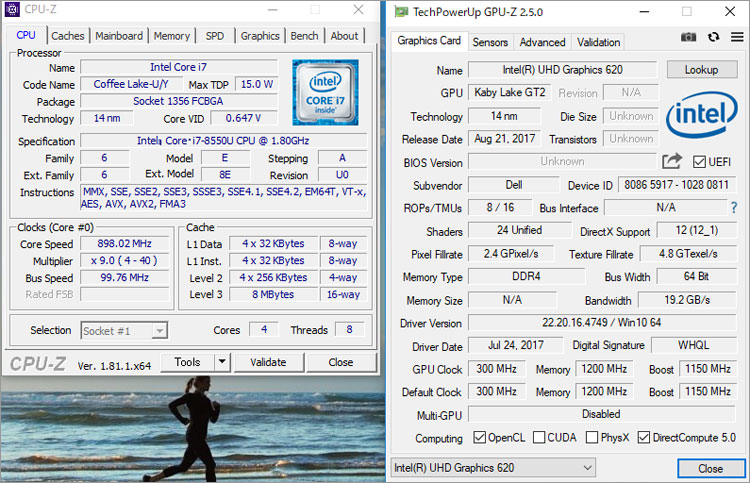Switch to the Graphics tab in CPU-Z
Screen dimensions: 750x483
(x=260, y=36)
